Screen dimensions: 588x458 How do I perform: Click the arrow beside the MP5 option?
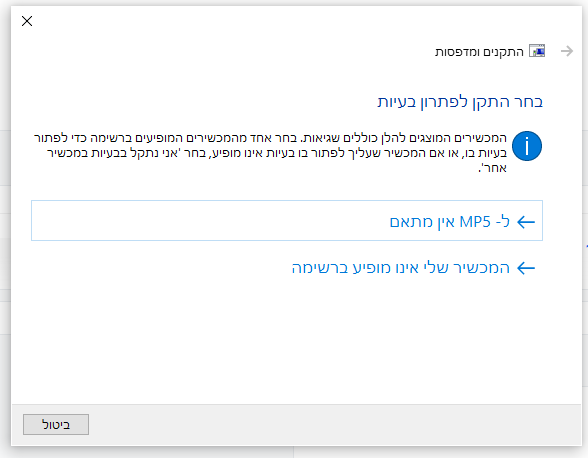[x=526, y=222]
